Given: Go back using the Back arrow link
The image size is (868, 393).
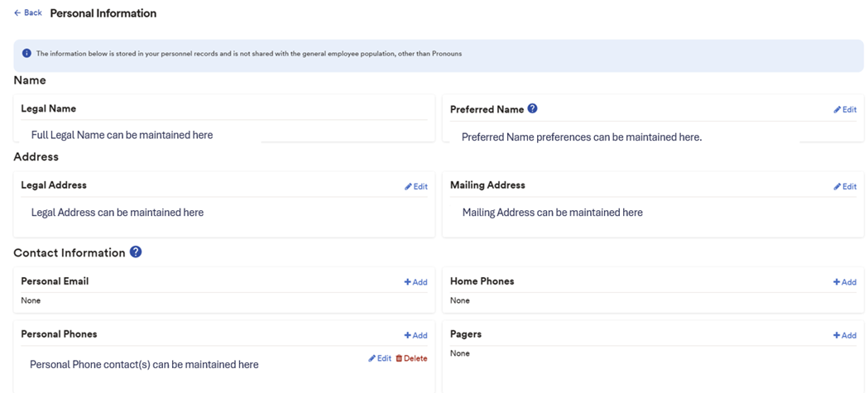Looking at the screenshot, I should click(27, 13).
